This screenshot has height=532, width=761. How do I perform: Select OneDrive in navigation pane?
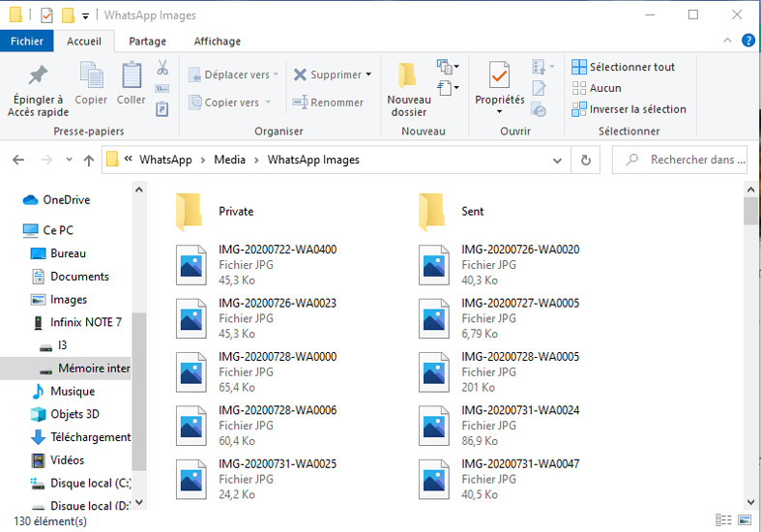57,200
